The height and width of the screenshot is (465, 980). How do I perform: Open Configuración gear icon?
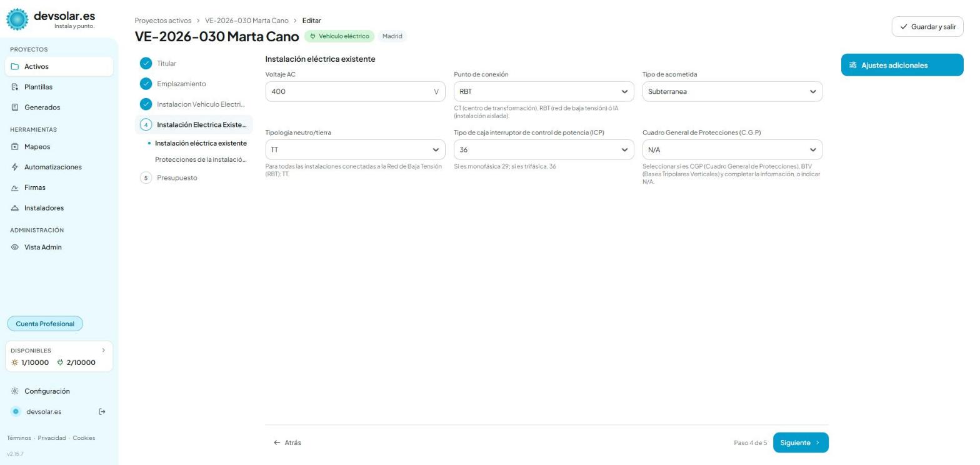[x=16, y=391]
